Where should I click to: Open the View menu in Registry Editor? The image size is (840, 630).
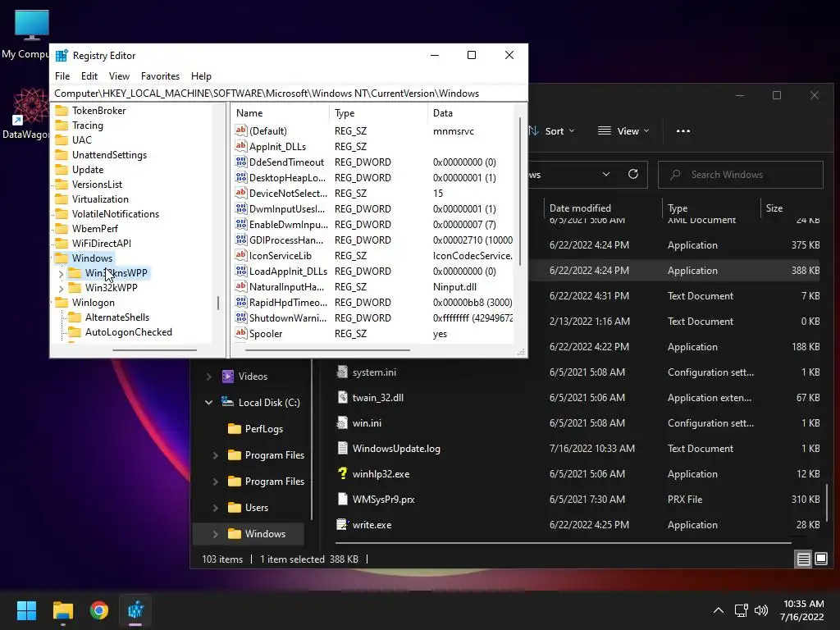pos(119,76)
